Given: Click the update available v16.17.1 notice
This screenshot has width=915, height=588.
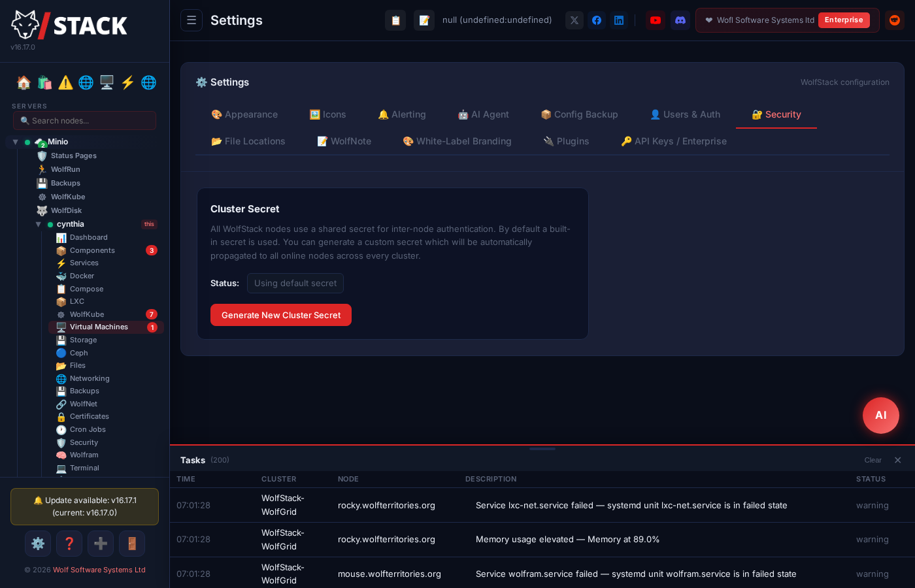Looking at the screenshot, I should [x=85, y=506].
